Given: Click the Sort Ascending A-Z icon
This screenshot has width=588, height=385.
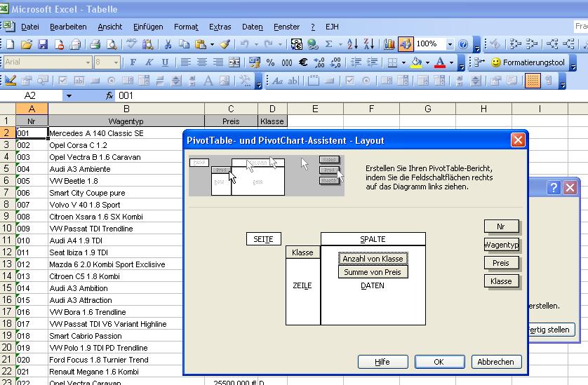Looking at the screenshot, I should 352,44.
